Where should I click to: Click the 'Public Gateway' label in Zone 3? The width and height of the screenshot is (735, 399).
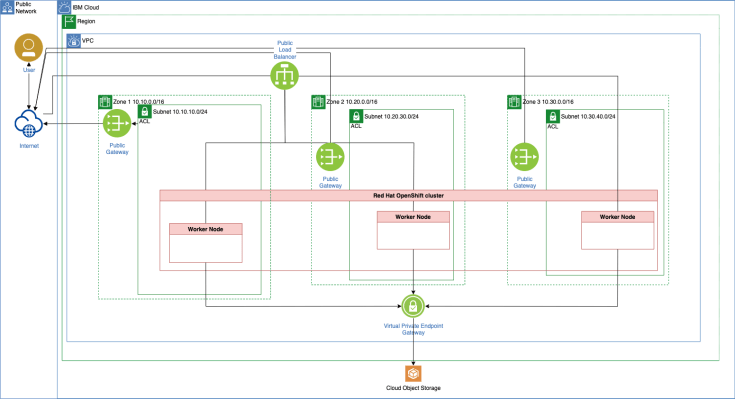click(525, 182)
